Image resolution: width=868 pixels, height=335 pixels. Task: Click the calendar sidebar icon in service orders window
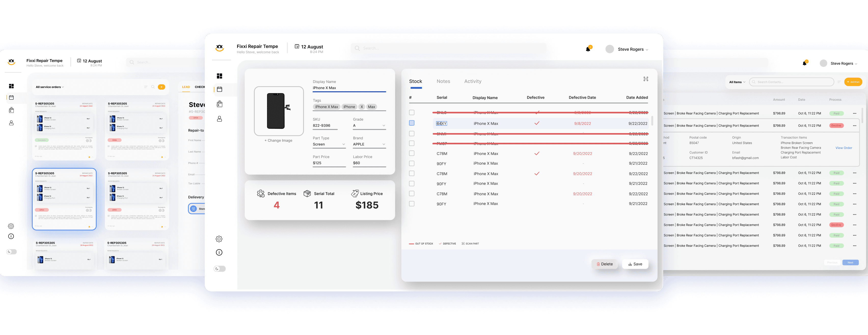click(11, 97)
